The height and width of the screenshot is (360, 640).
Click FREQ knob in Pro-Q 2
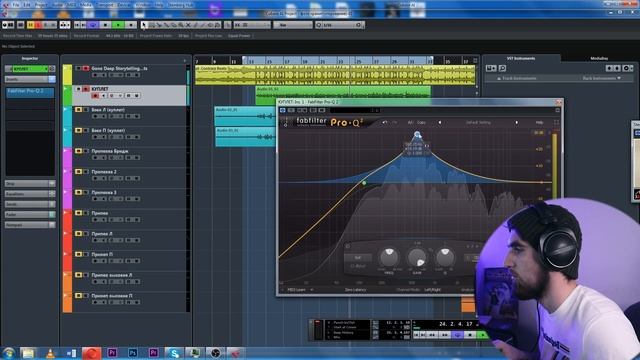pos(389,257)
